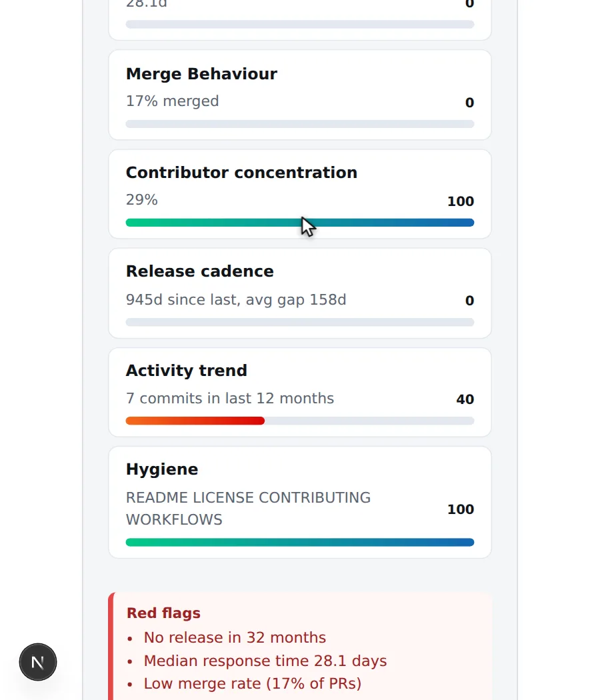The height and width of the screenshot is (700, 600).
Task: Click the Hygiene score value 100
Action: coord(461,509)
